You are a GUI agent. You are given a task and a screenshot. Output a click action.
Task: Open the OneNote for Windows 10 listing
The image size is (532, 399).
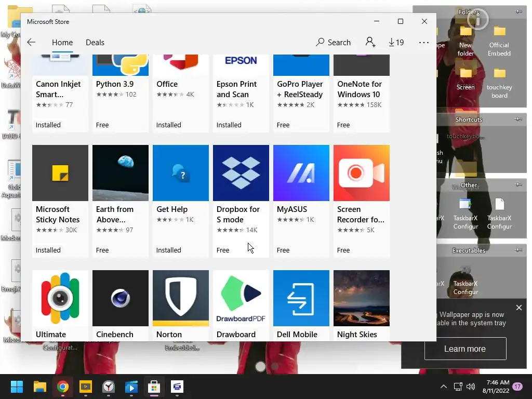362,94
